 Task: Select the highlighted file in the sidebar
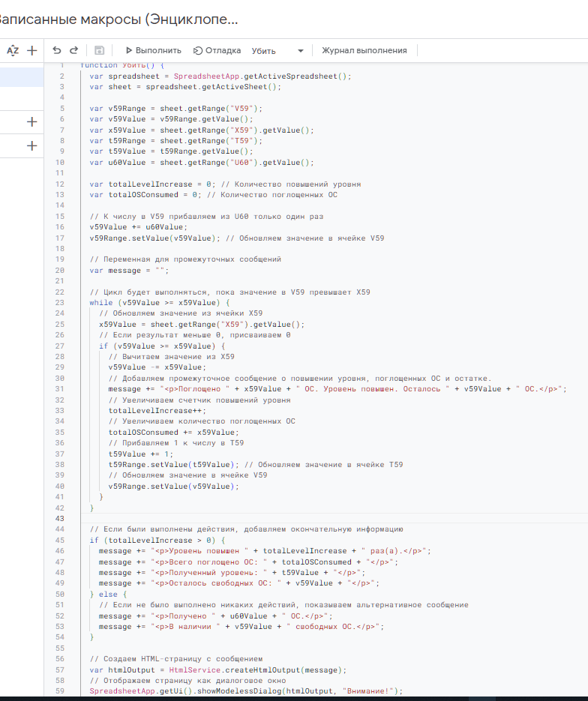pos(21,76)
